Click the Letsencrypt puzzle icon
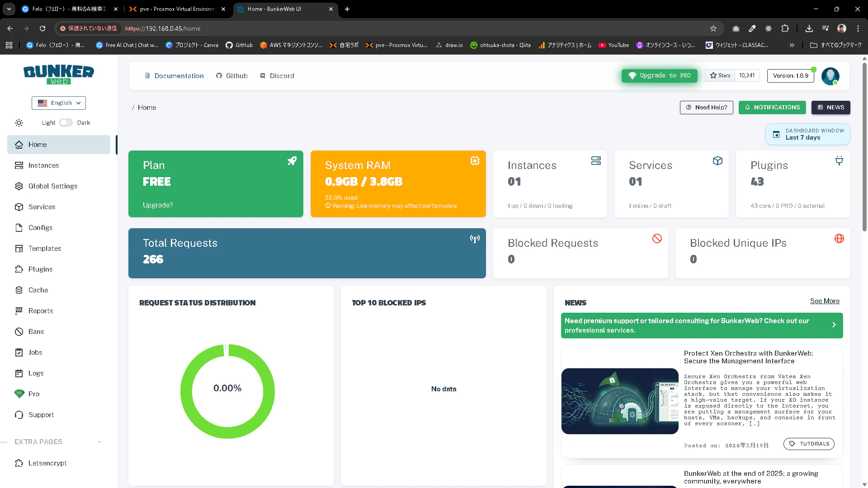The width and height of the screenshot is (868, 488). point(19,463)
